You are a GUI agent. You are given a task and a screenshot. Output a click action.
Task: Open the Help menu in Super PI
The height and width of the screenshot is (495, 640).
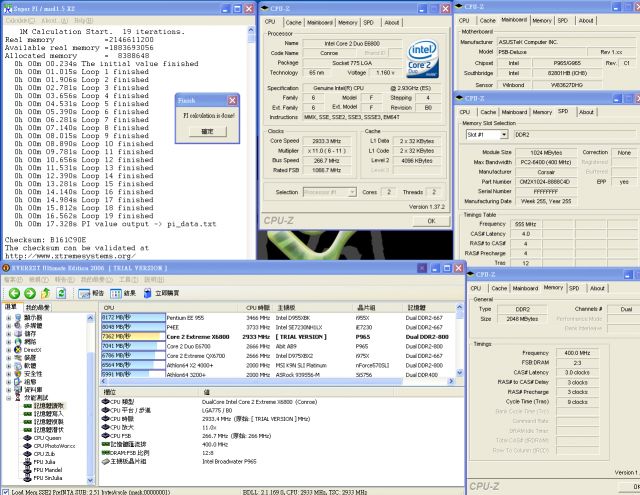pos(84,20)
